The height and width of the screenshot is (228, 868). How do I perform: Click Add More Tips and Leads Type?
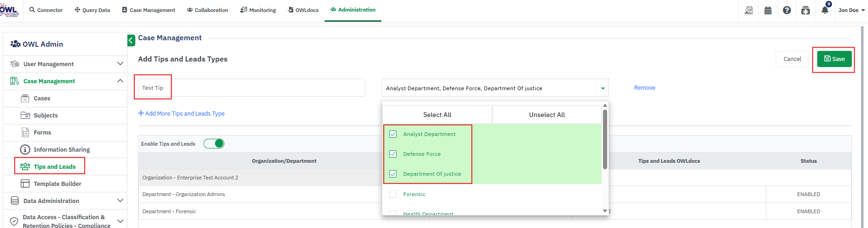pyautogui.click(x=181, y=113)
